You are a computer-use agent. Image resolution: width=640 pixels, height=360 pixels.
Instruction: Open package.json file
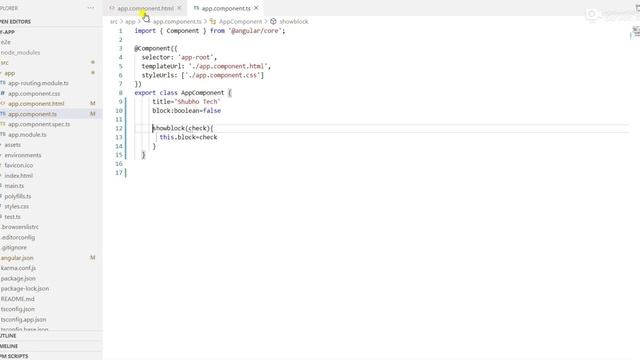[x=18, y=278]
